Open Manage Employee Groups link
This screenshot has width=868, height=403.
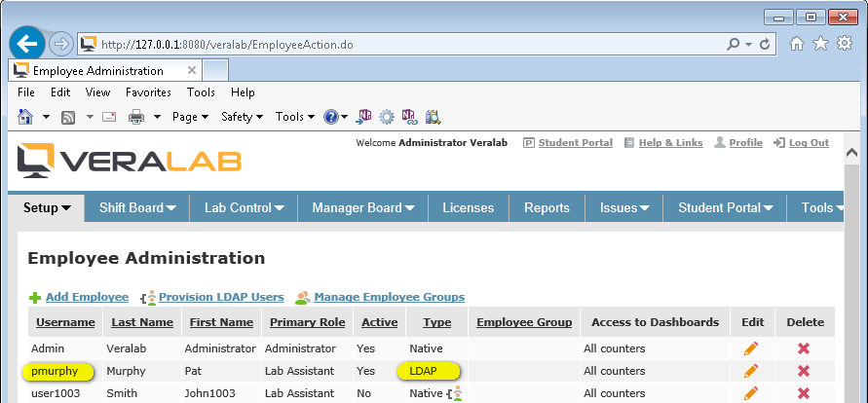click(389, 297)
